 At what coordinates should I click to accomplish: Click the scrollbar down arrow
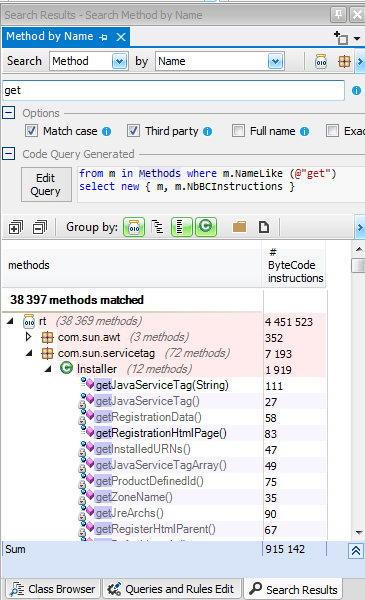pos(359,532)
